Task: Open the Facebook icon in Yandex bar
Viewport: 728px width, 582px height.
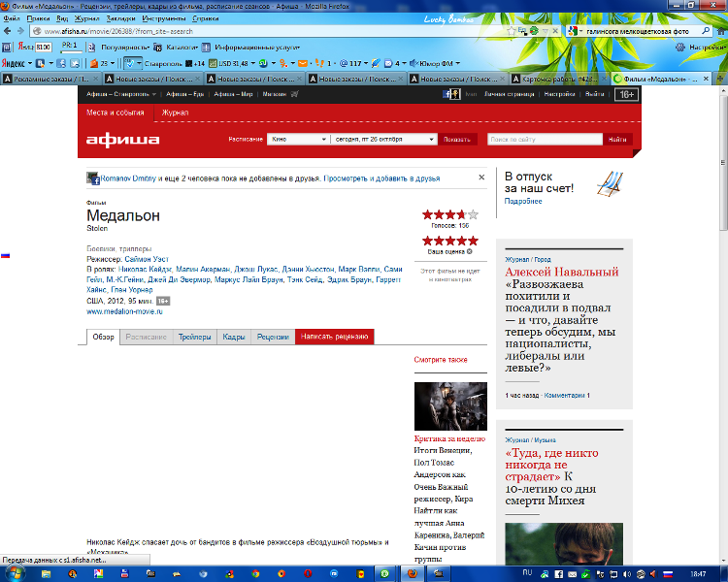Action: (x=61, y=63)
